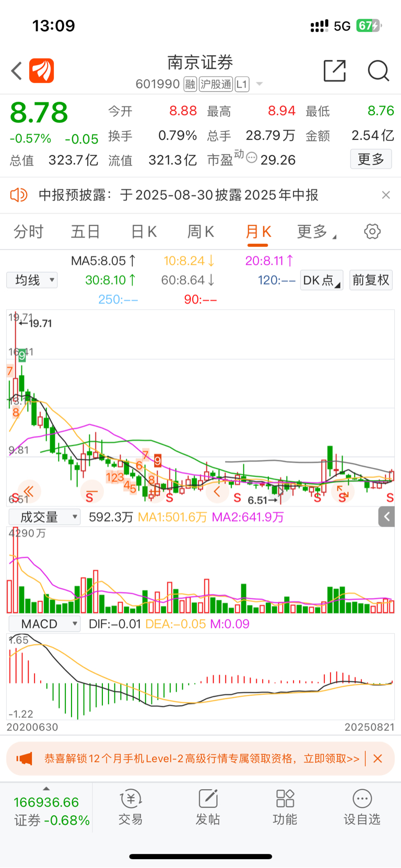The height and width of the screenshot is (868, 401).
Task: Tap the orange double-chevron marker
Action: (x=29, y=491)
